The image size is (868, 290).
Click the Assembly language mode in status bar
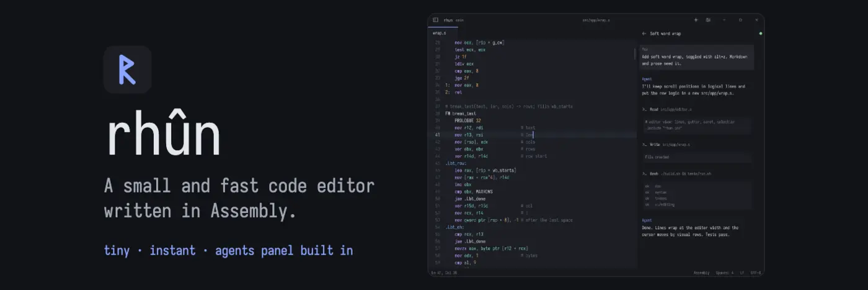tap(701, 273)
